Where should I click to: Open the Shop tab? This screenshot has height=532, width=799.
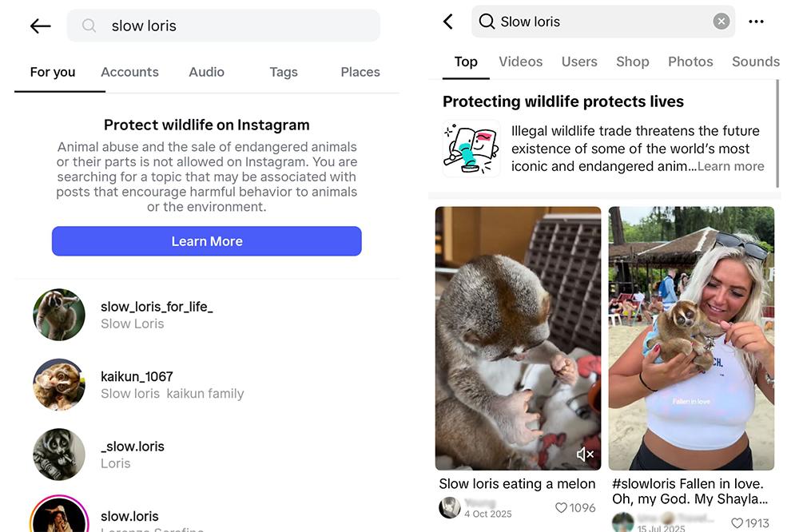[632, 62]
